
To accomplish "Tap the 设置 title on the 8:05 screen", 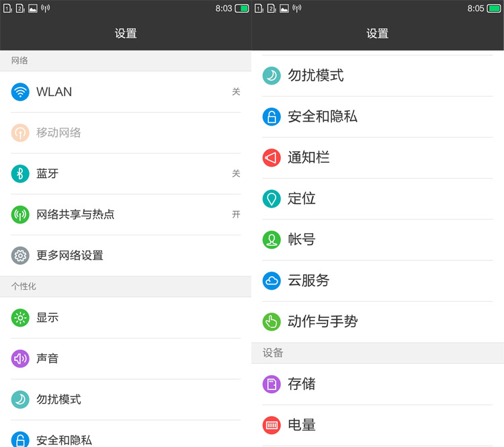I will (378, 34).
